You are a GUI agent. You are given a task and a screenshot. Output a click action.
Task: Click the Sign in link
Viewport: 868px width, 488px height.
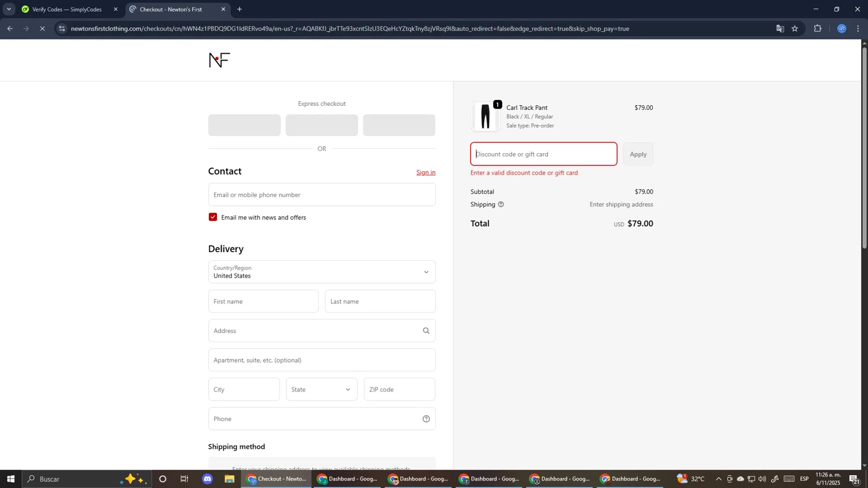tap(426, 172)
